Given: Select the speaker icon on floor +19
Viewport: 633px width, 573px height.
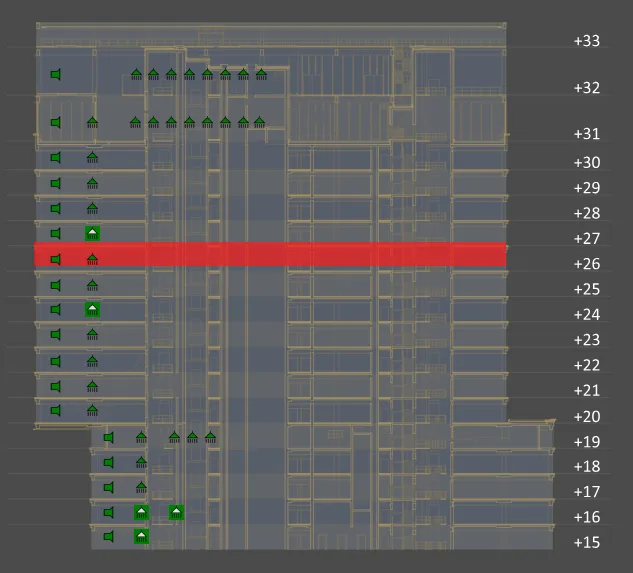Looking at the screenshot, I should 109,437.
